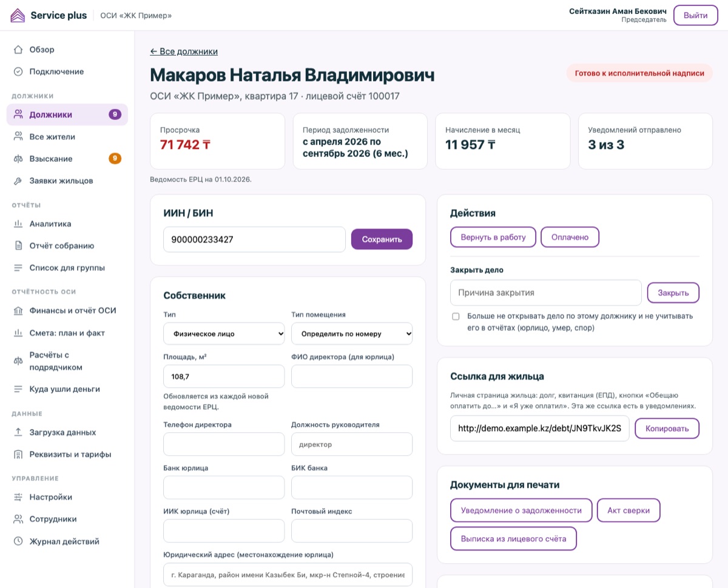Tick the 'Больше не открывать дело' checkbox
The height and width of the screenshot is (588, 728).
[x=456, y=316]
